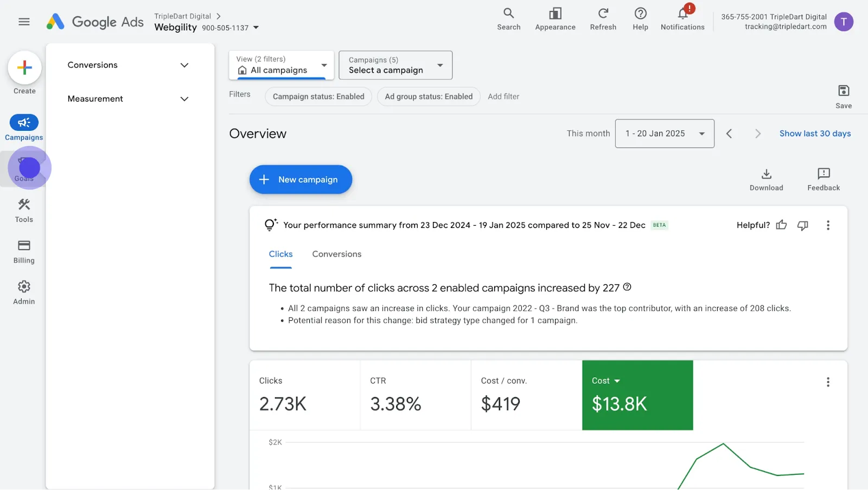This screenshot has height=490, width=868.
Task: Download the overview report
Action: (766, 180)
